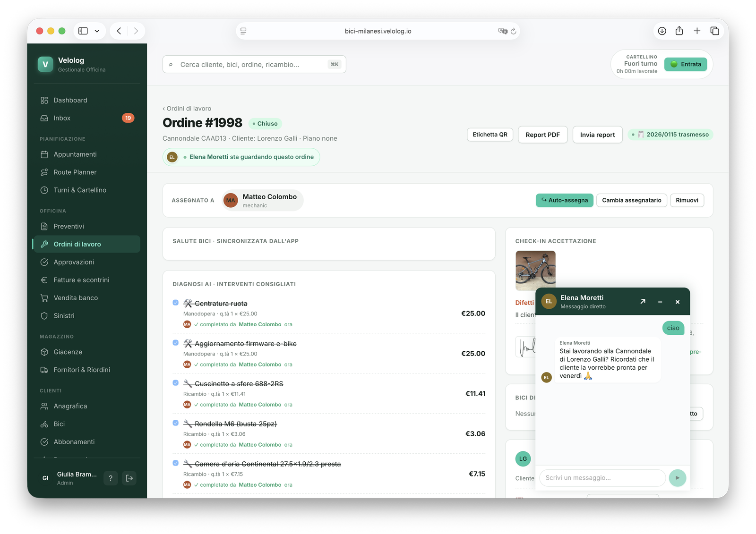
Task: Open Inbox with 19 unread
Action: click(x=87, y=118)
